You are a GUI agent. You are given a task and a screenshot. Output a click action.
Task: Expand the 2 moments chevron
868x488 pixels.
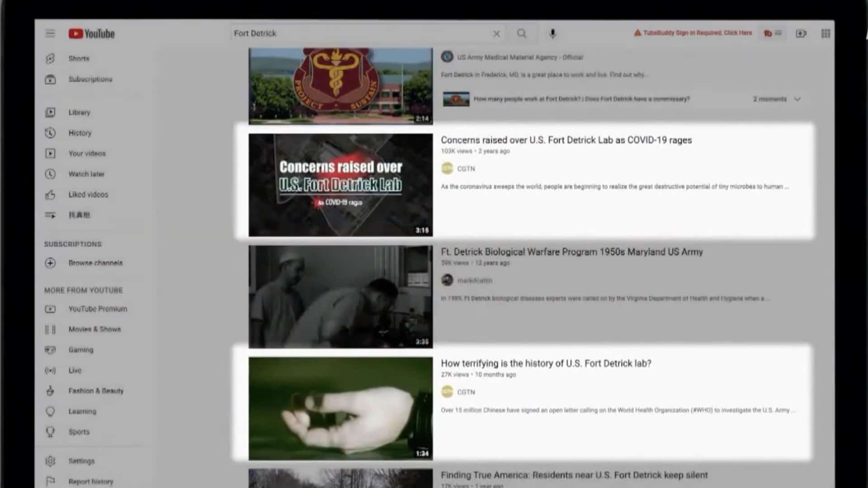point(797,99)
